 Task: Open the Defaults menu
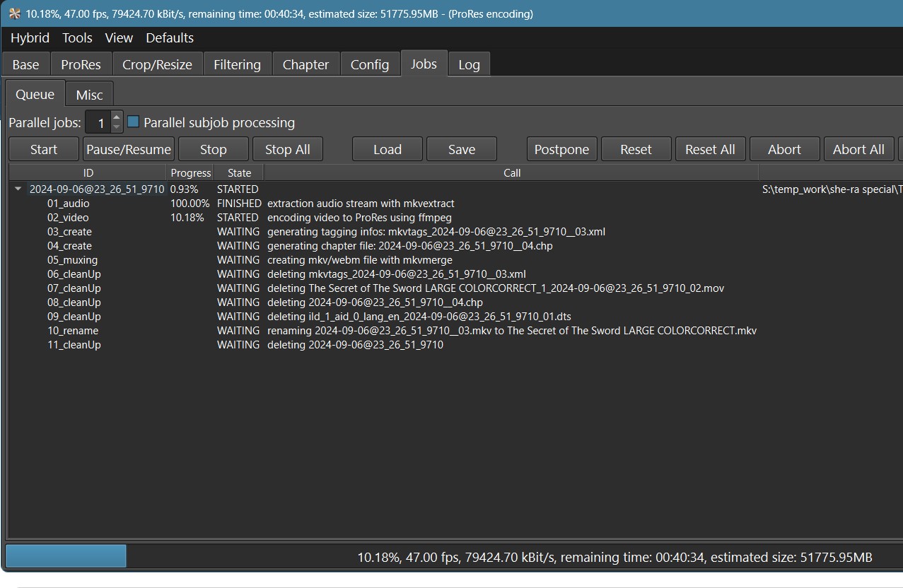coord(169,38)
